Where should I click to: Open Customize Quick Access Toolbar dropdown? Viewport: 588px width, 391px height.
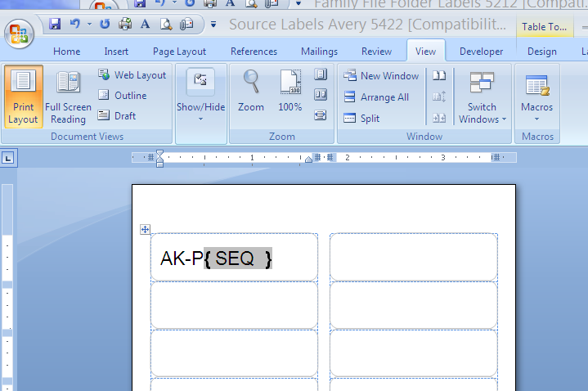[x=213, y=25]
